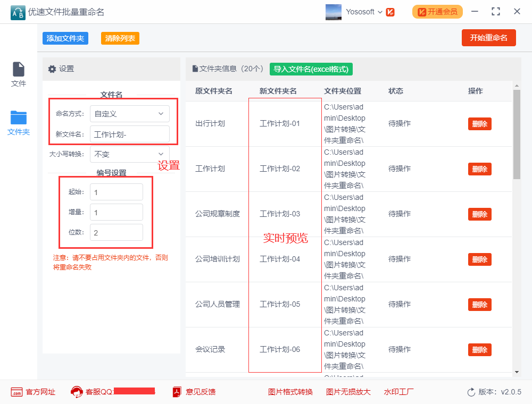This screenshot has height=404, width=532.
Task: Click 开通会员 button
Action: pos(437,12)
